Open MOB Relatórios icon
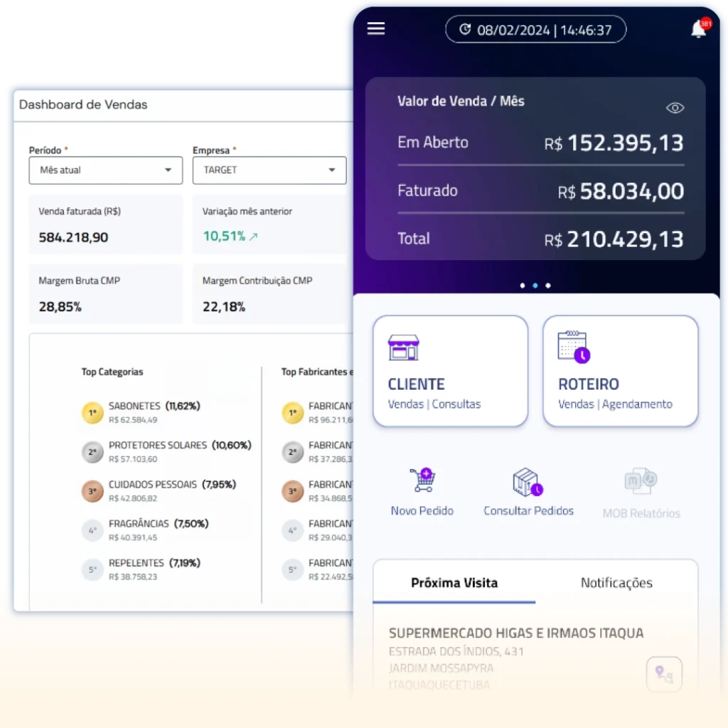Image resolution: width=728 pixels, height=728 pixels. pyautogui.click(x=641, y=482)
